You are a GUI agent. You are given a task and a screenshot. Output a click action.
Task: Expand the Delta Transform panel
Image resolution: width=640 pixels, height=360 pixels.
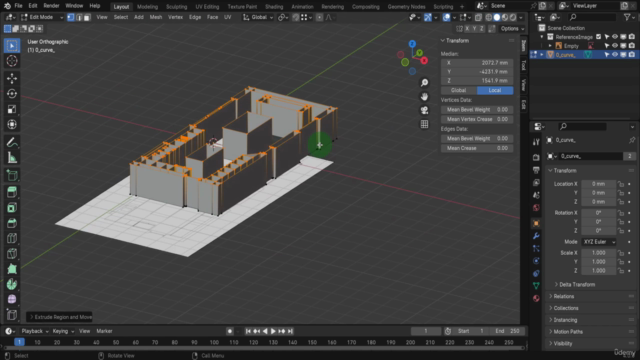click(576, 284)
